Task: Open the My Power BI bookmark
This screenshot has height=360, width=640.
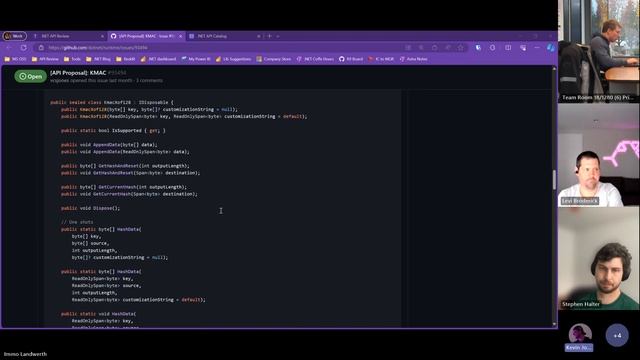Action: [196, 59]
